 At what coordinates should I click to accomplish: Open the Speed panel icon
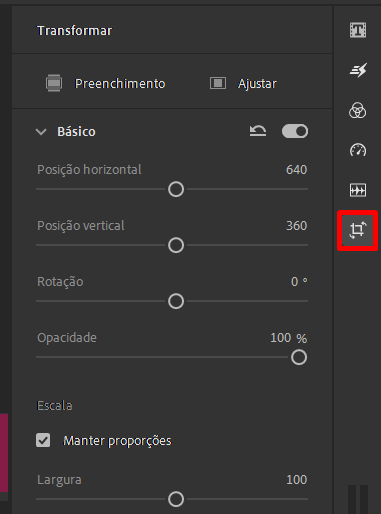tap(358, 150)
